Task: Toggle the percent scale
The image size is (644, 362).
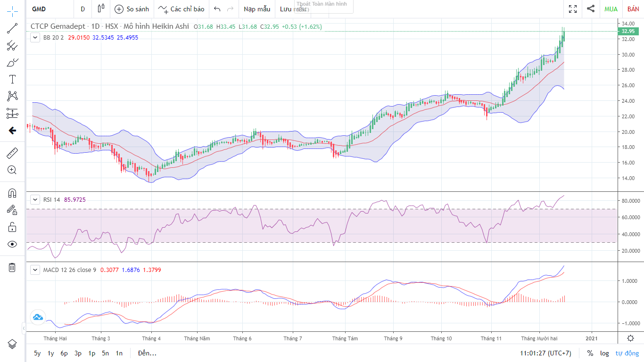Action: (590, 353)
